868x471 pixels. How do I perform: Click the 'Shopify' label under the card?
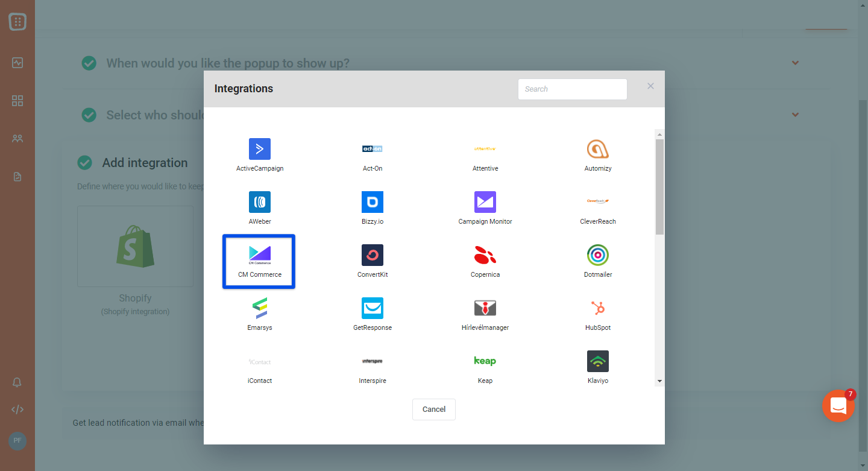(135, 298)
